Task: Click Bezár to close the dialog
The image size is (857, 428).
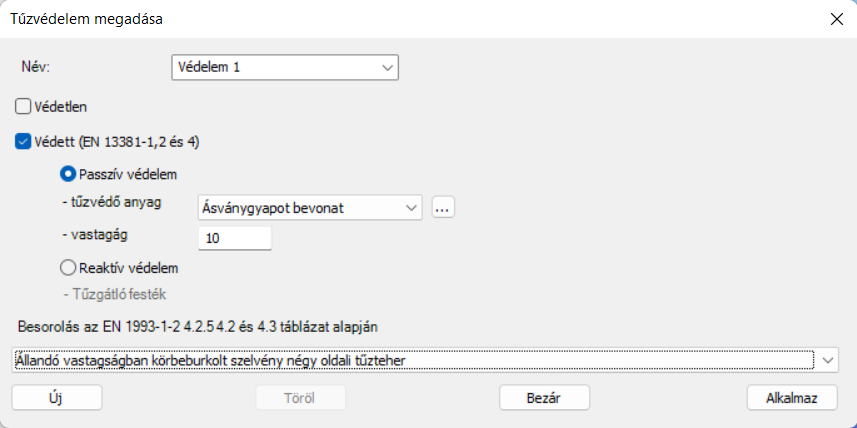Action: pos(544,397)
